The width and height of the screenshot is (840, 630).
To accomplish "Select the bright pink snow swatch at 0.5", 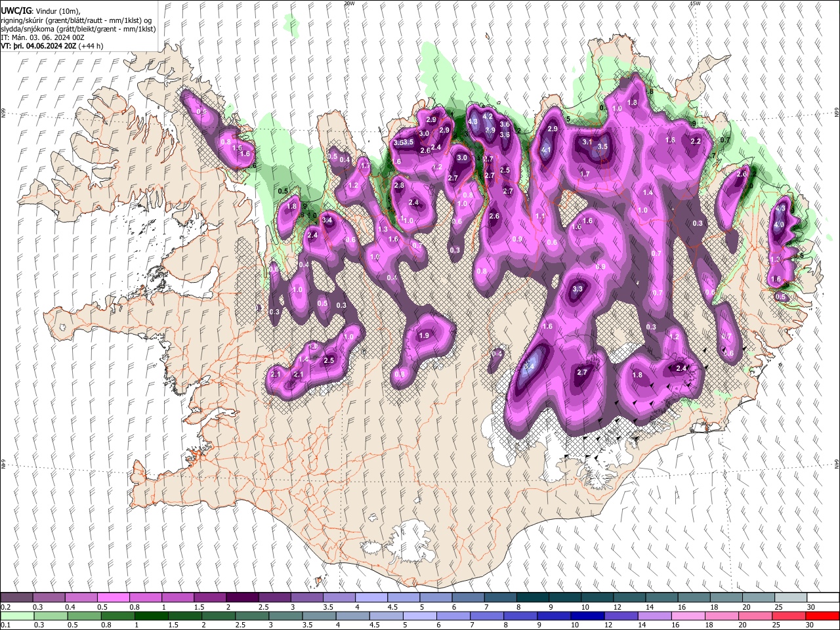I will pyautogui.click(x=113, y=598).
